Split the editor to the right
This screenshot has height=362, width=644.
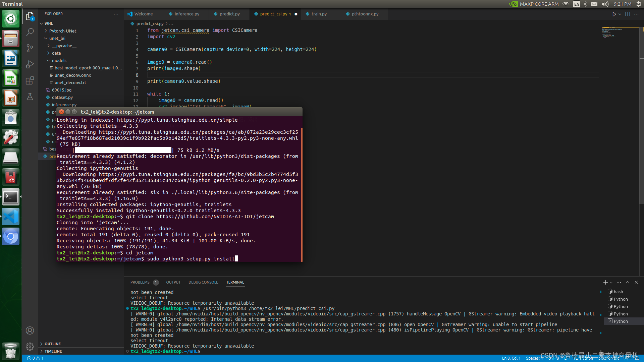tap(628, 14)
